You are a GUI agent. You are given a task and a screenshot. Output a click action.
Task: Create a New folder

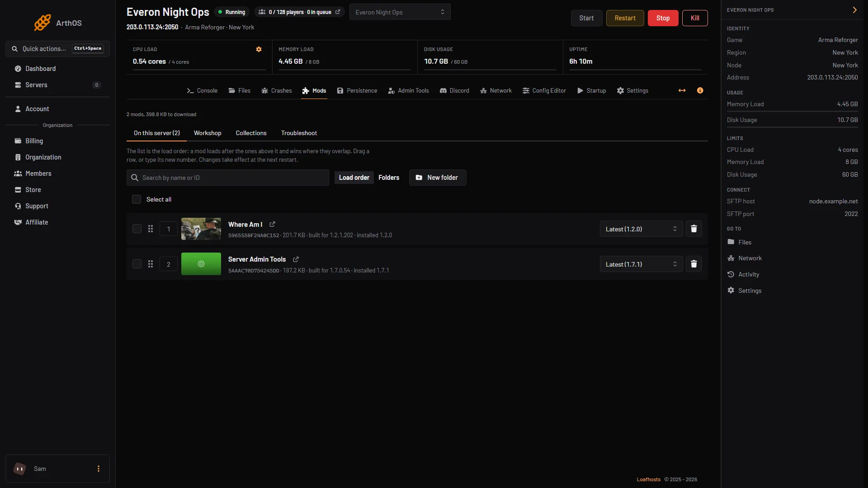click(x=437, y=178)
